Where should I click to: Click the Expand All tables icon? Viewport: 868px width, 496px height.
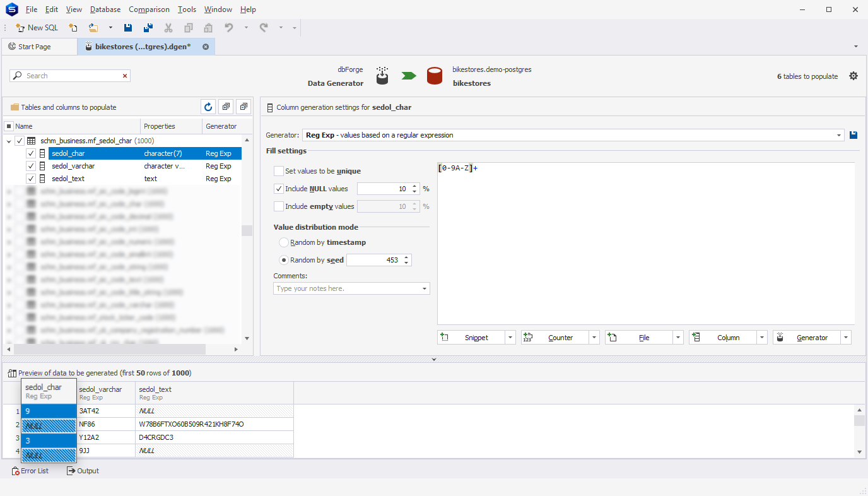(226, 107)
